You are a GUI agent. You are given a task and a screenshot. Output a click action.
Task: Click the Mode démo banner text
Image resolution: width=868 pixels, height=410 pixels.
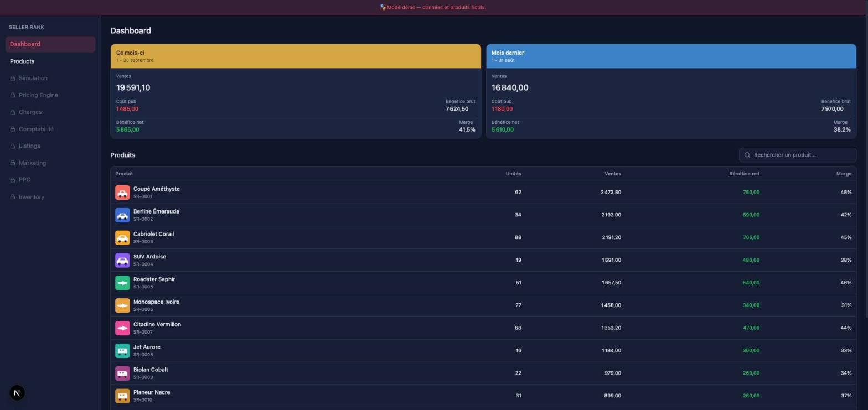click(433, 7)
